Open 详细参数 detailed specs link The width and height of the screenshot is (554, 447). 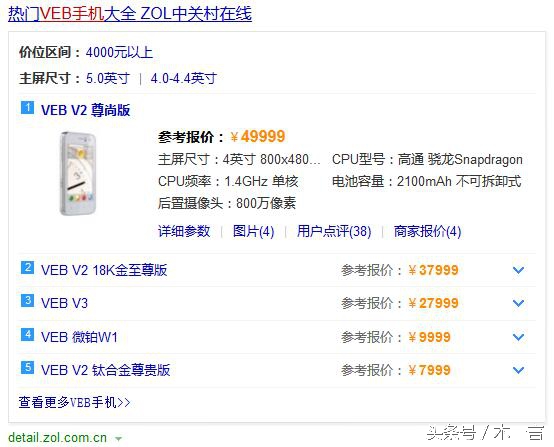[x=184, y=231]
